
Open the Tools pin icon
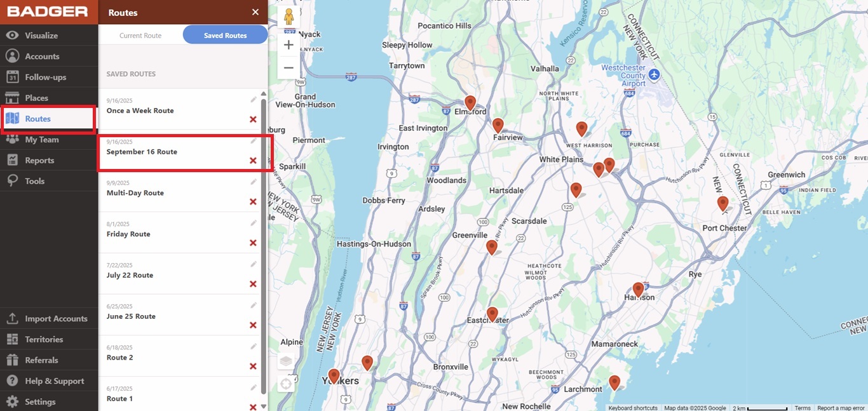point(12,181)
